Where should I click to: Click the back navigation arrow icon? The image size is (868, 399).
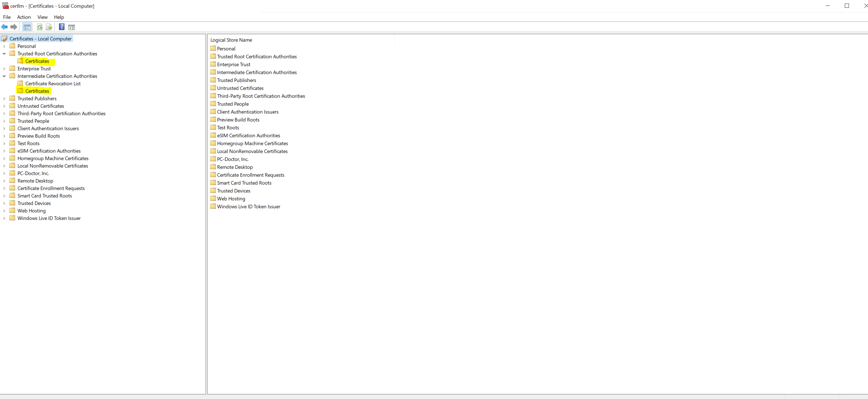coord(4,27)
